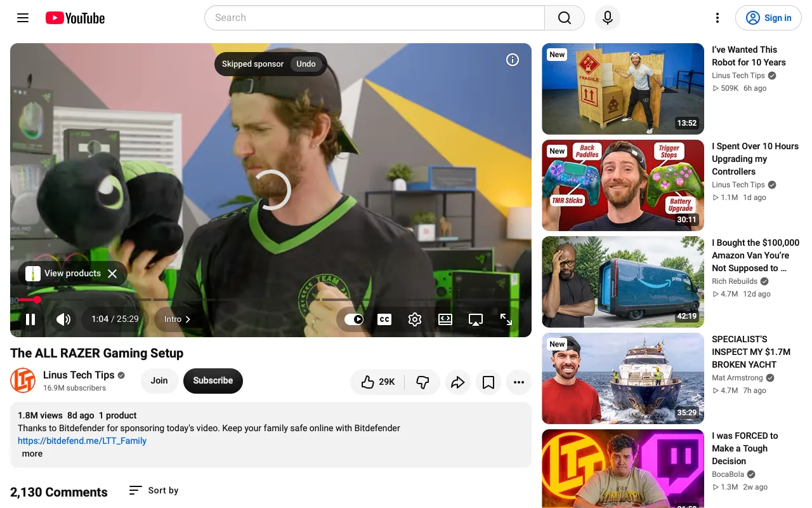Save video to playlist
Viewport: 812px width, 508px height.
(x=488, y=382)
